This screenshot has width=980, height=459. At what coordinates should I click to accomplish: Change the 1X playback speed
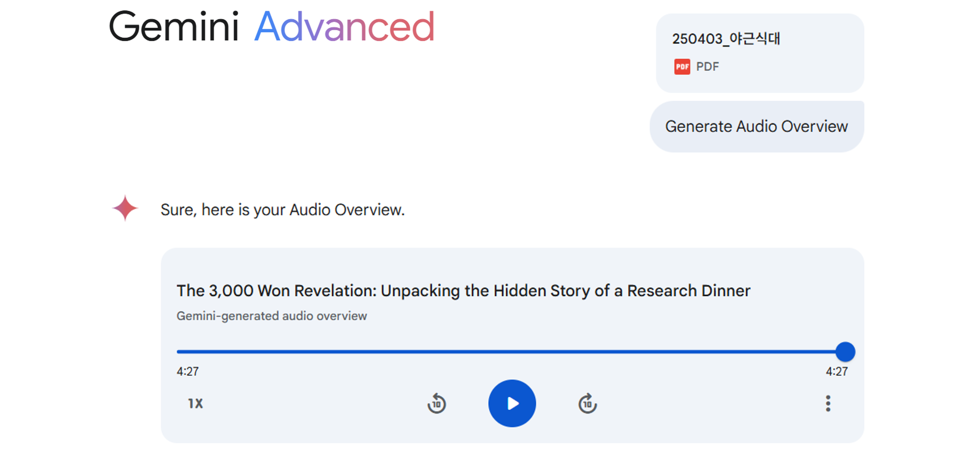click(195, 403)
